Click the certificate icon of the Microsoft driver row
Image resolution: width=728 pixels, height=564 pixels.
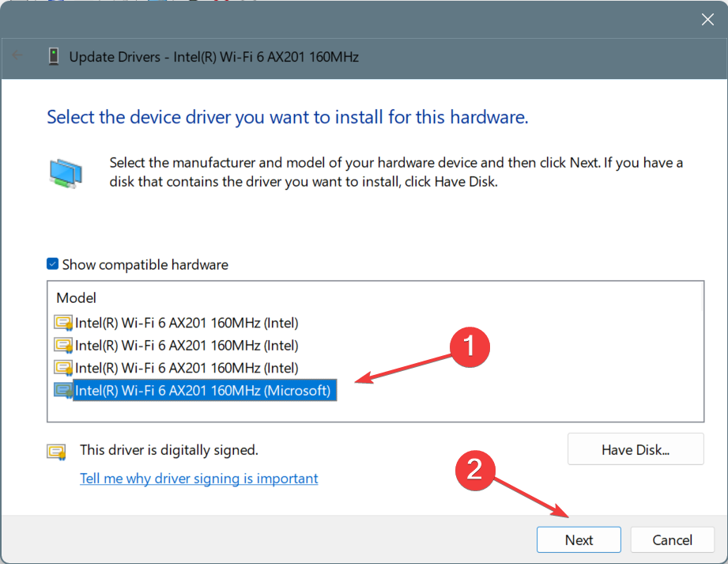63,390
